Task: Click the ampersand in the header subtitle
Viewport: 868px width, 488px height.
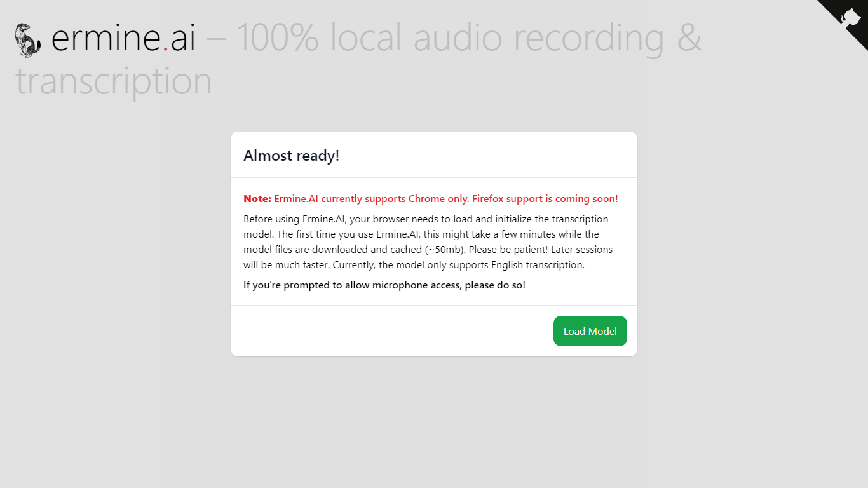Action: pos(689,37)
